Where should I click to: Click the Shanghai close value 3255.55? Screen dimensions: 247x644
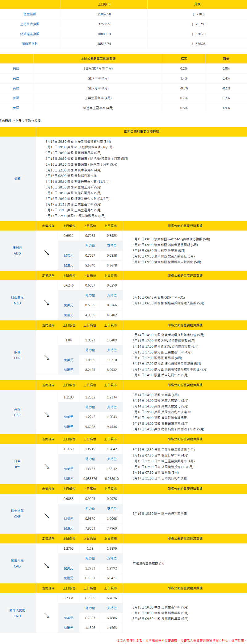pos(104,24)
